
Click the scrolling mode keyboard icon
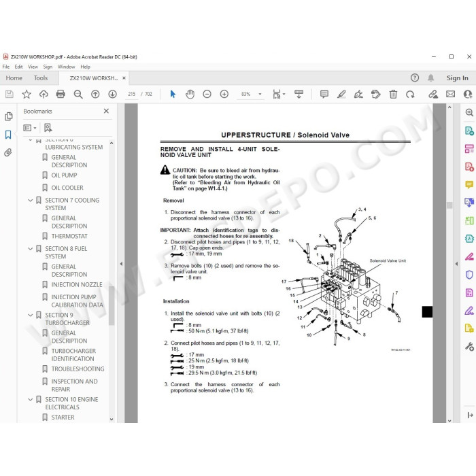(x=299, y=94)
